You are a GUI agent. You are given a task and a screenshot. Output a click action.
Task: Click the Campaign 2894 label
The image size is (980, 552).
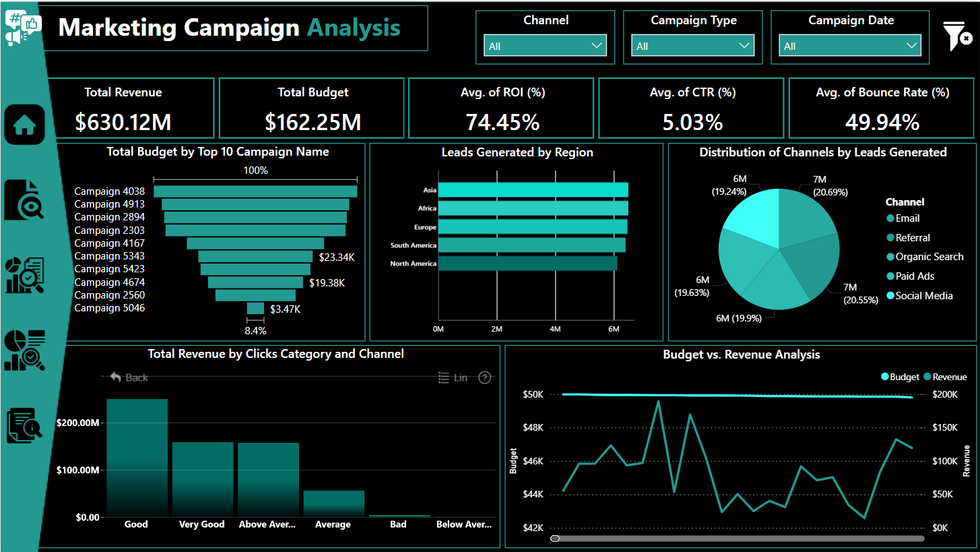tap(109, 217)
